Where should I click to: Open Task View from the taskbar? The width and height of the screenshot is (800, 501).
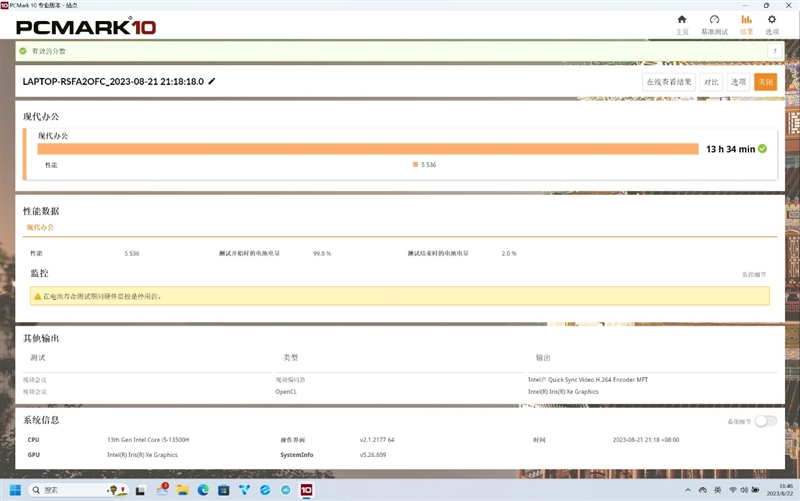click(140, 490)
